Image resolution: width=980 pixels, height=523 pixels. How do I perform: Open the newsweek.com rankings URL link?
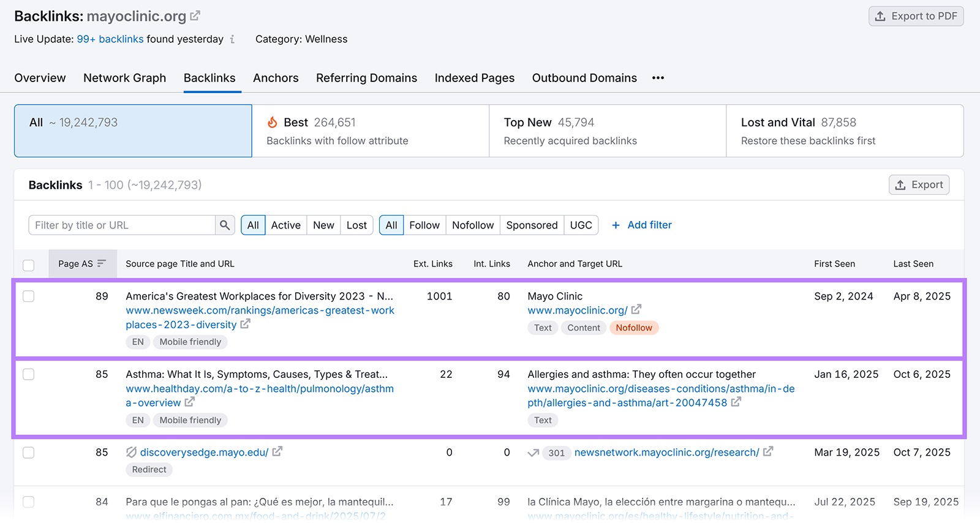[x=260, y=317]
